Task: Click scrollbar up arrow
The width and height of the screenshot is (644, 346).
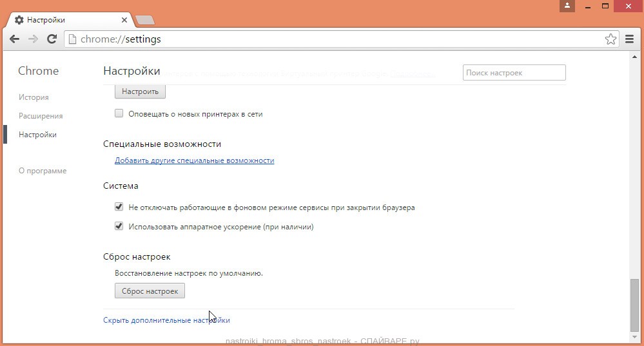Action: point(634,57)
